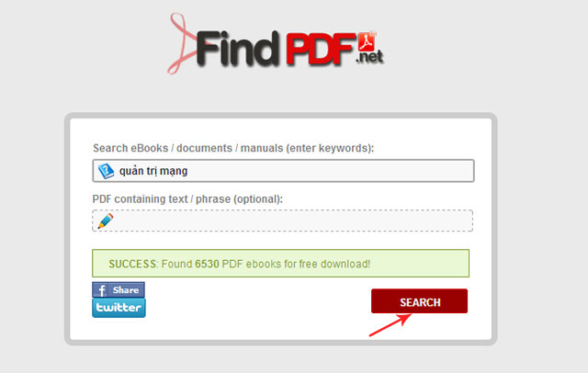Share page via Facebook Share button
This screenshot has width=588, height=373.
119,289
